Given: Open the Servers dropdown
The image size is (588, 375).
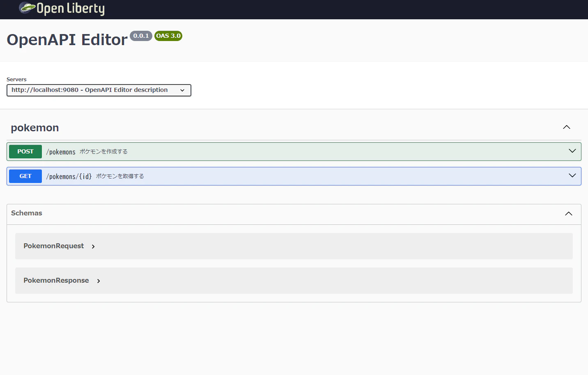Looking at the screenshot, I should pos(99,90).
